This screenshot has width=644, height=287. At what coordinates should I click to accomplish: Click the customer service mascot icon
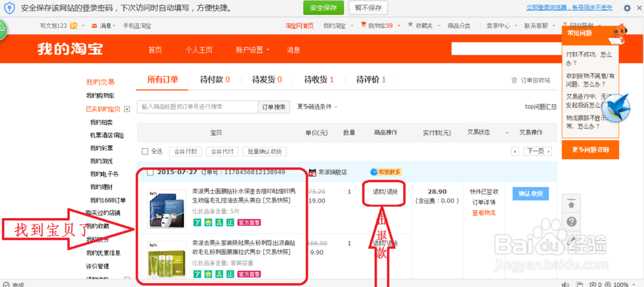pos(618,34)
